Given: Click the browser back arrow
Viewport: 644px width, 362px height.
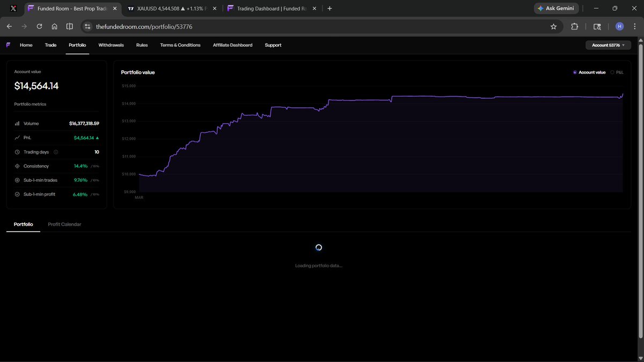Looking at the screenshot, I should (9, 26).
